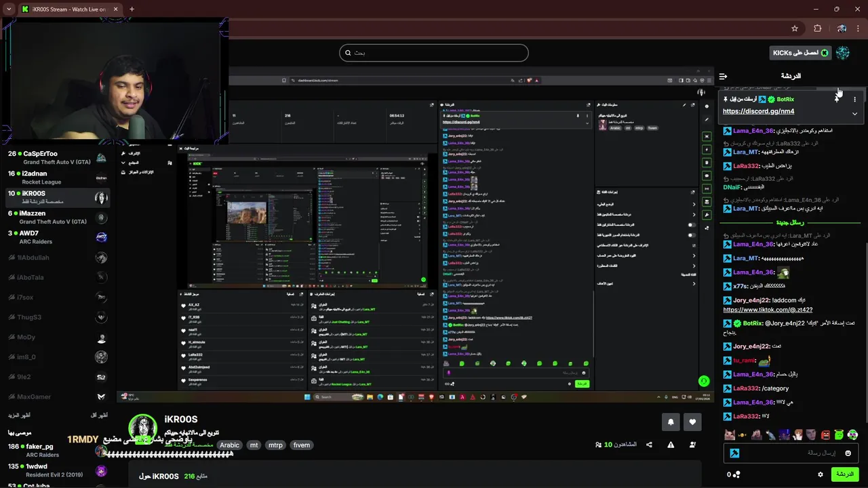
Task: Close the iKR00S Stream browser tab
Action: (115, 9)
